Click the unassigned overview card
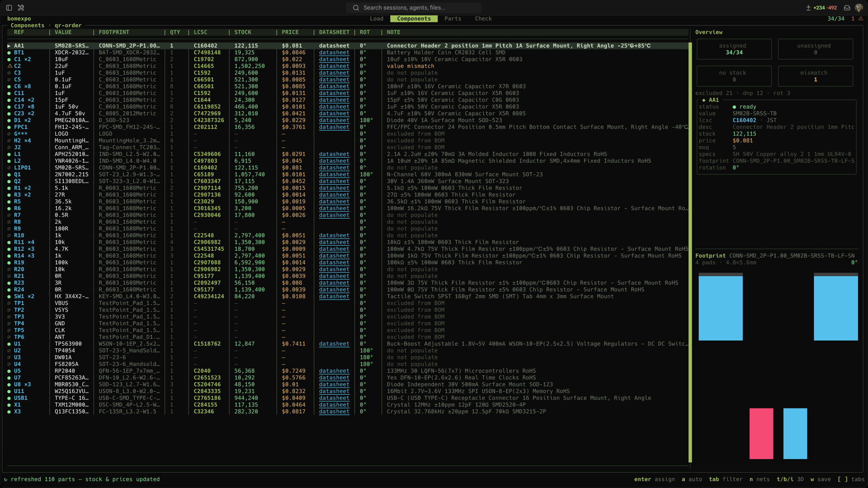Image resolution: width=868 pixels, height=488 pixels. point(816,49)
